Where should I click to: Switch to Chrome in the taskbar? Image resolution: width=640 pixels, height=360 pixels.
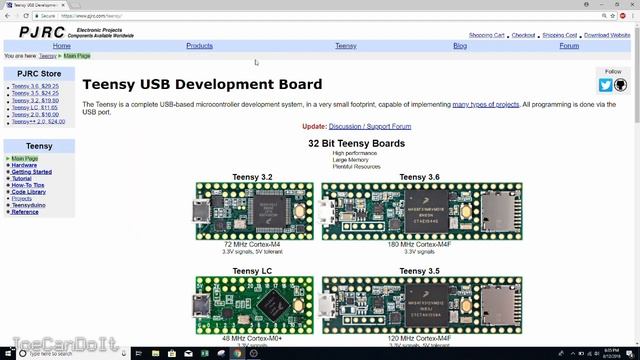click(x=237, y=353)
